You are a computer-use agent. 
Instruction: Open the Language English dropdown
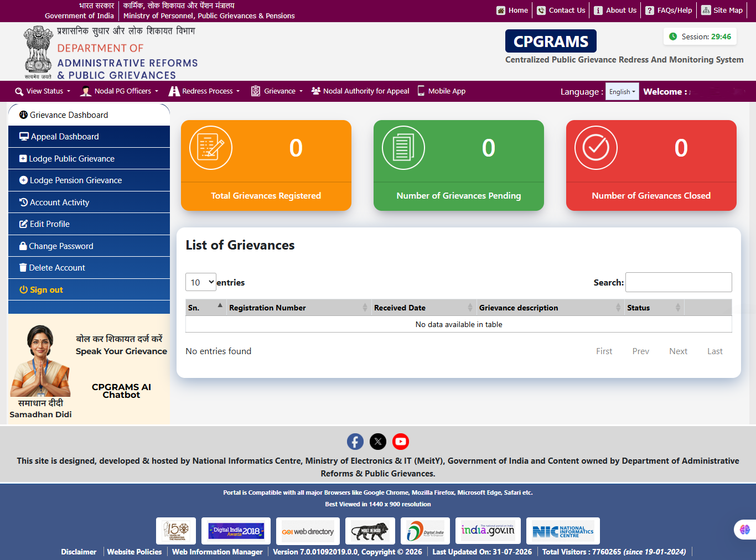point(622,92)
